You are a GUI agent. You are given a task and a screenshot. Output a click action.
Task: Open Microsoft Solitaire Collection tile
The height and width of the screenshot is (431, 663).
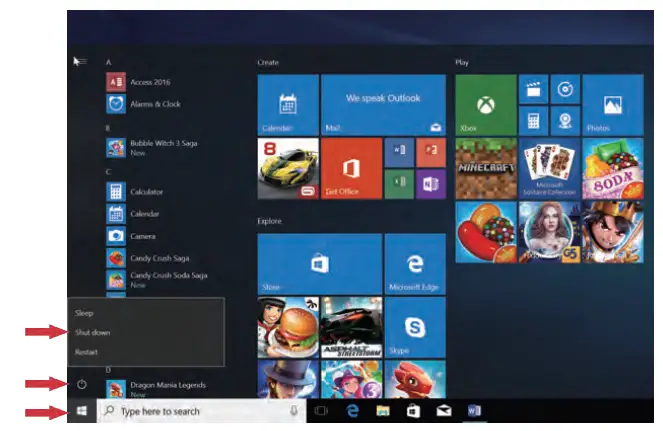[549, 168]
